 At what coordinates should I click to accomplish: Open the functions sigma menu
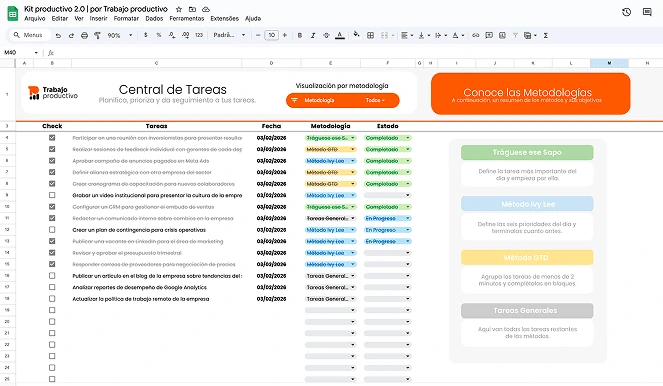click(x=546, y=36)
